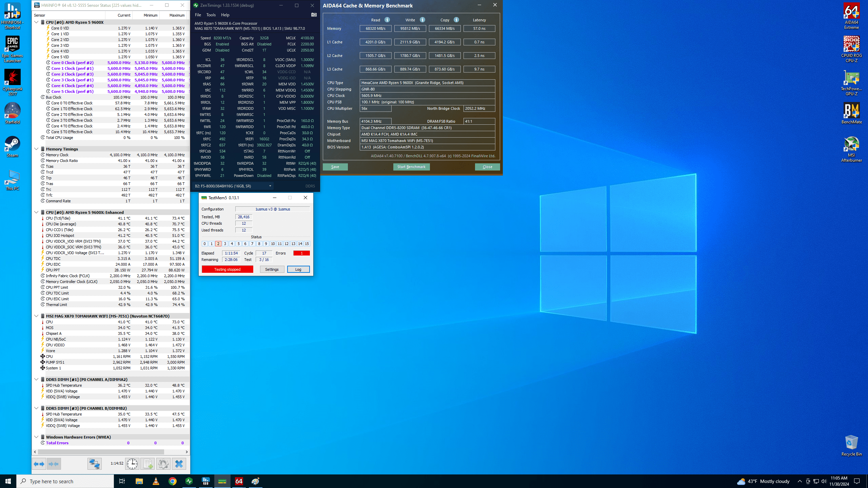Collapse the Windows Hardware Errors (WHEA) group
The height and width of the screenshot is (488, 868).
[36, 437]
